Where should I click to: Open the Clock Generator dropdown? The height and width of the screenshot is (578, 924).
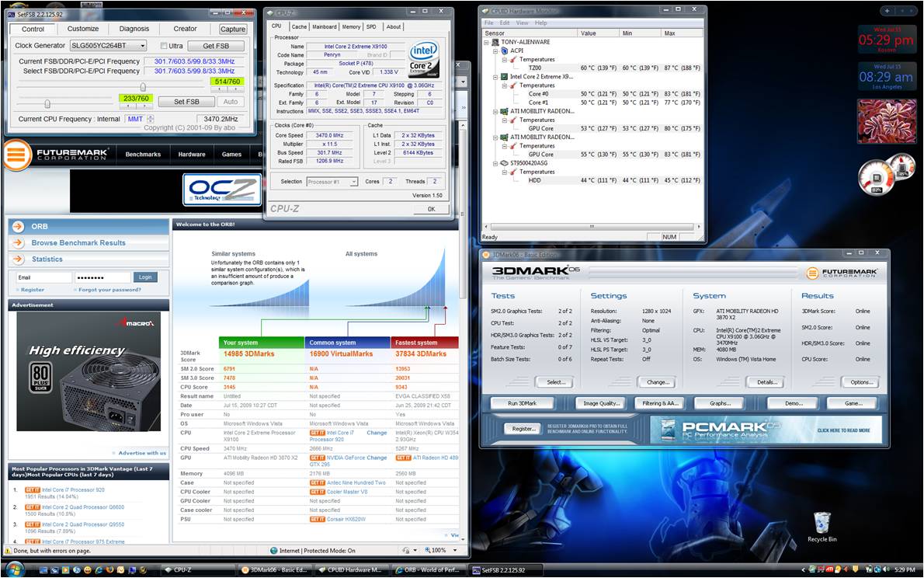coord(141,46)
